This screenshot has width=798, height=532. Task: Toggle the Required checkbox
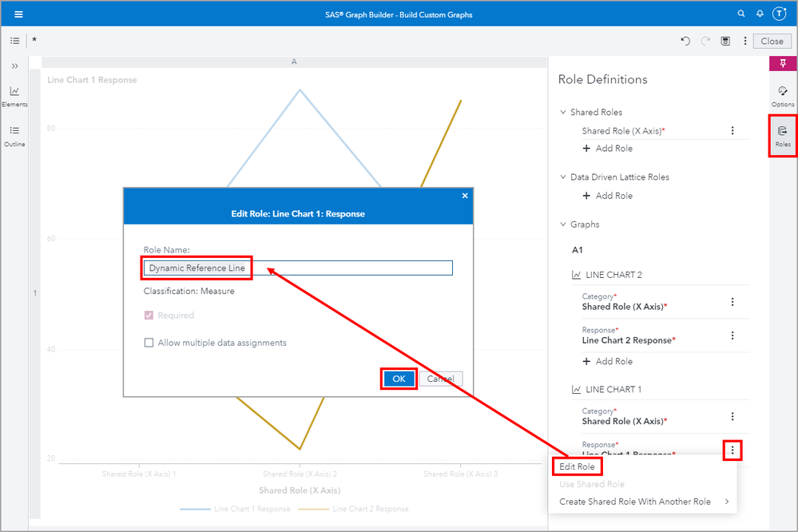click(149, 316)
